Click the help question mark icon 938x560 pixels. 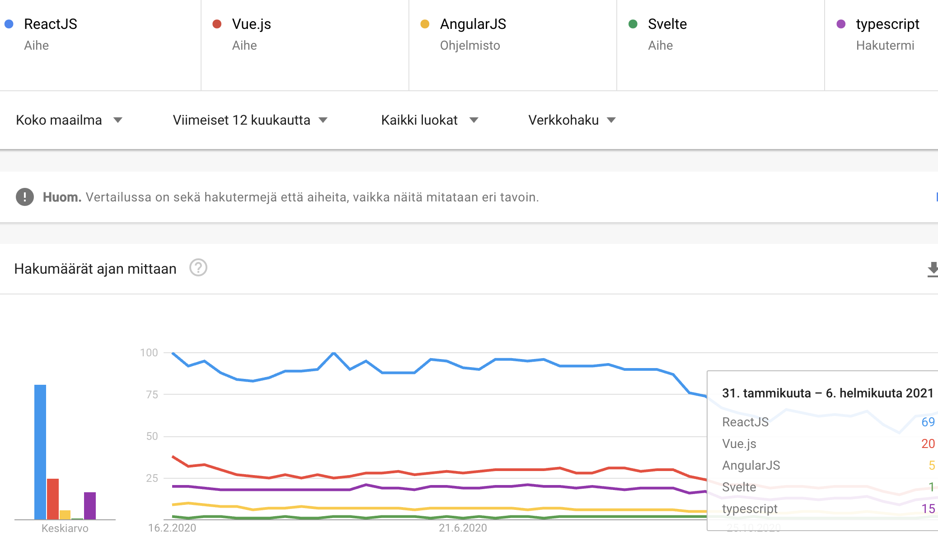click(198, 268)
